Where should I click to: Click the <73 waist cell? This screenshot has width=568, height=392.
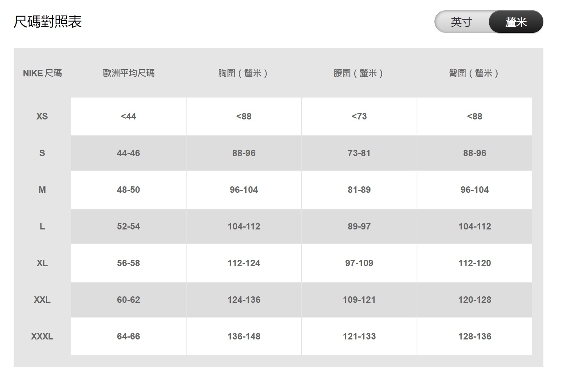pos(359,116)
